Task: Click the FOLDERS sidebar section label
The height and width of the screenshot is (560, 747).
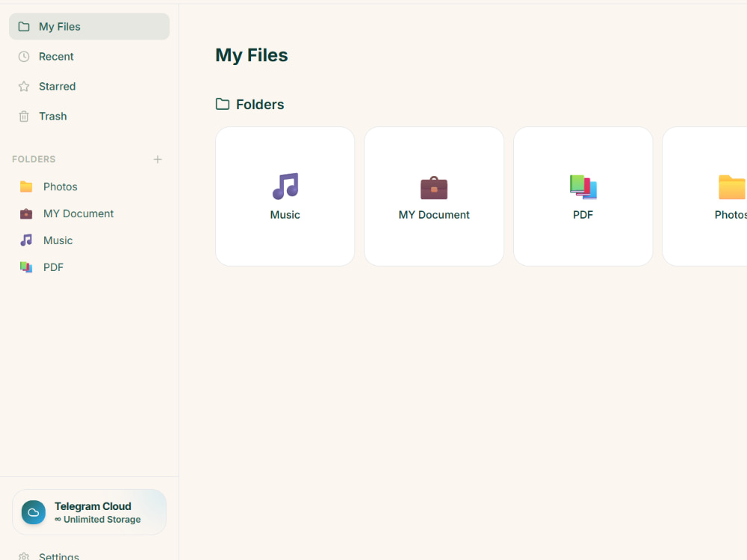Action: click(34, 159)
